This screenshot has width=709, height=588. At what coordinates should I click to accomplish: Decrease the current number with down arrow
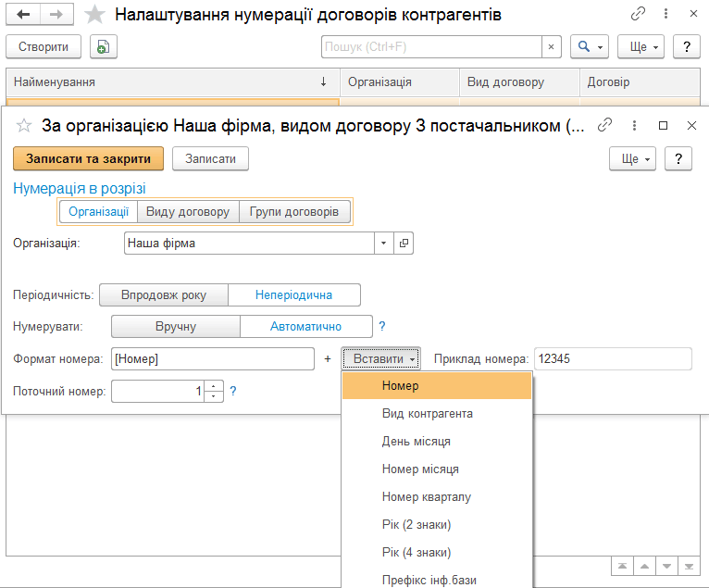(x=214, y=396)
